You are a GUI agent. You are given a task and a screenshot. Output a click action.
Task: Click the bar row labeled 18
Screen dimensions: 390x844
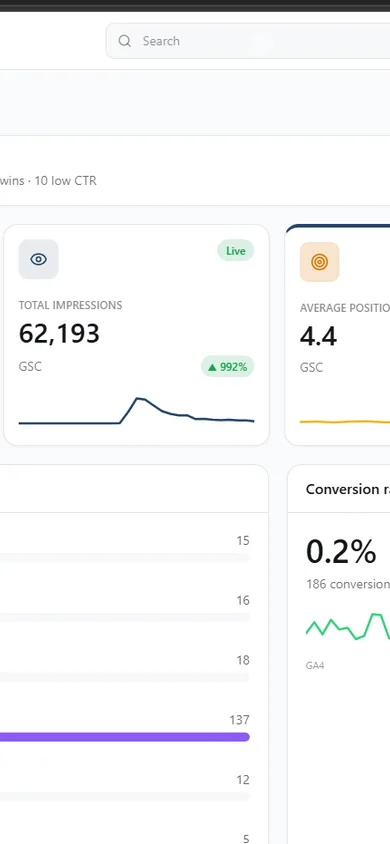pyautogui.click(x=125, y=677)
